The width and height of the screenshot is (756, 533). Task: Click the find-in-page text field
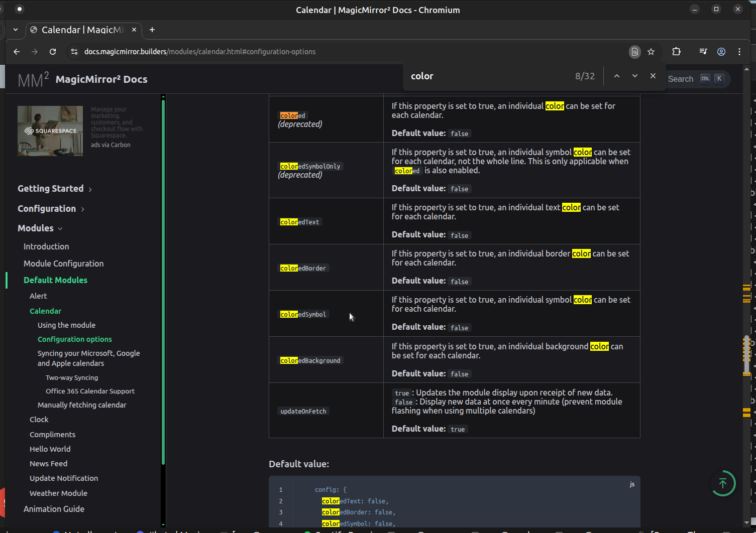[487, 76]
